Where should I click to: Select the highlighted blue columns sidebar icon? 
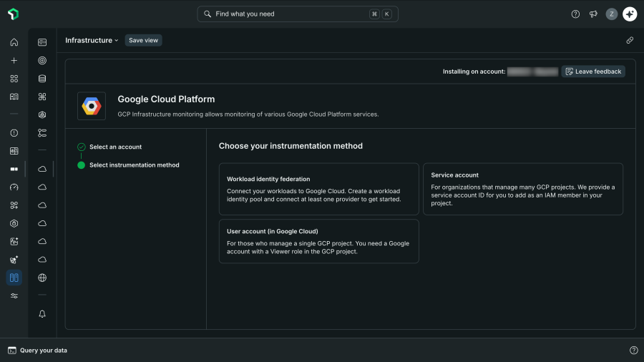point(14,278)
